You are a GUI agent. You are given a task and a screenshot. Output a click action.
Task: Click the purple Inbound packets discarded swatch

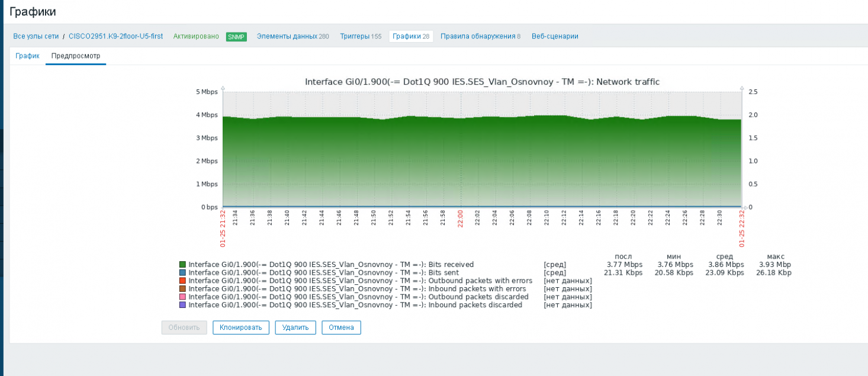(182, 305)
